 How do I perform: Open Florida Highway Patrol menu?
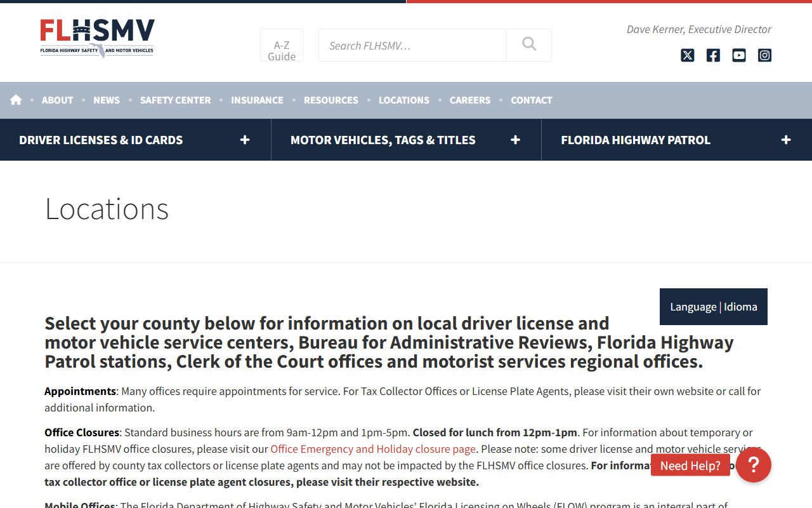click(x=636, y=140)
